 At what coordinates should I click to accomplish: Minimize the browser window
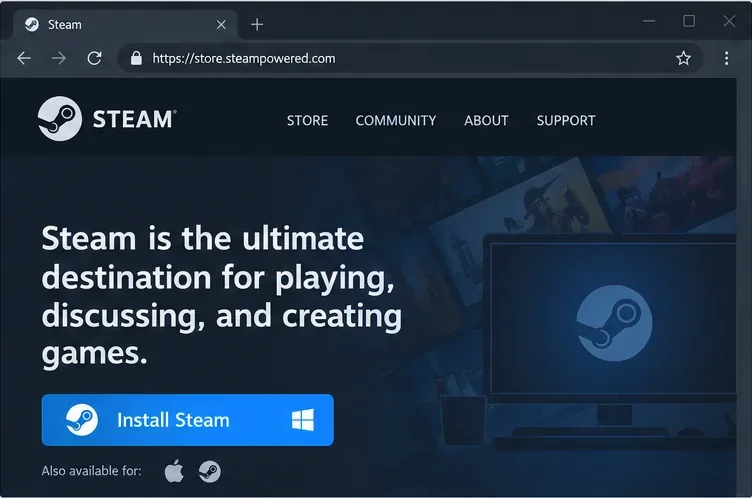[649, 21]
